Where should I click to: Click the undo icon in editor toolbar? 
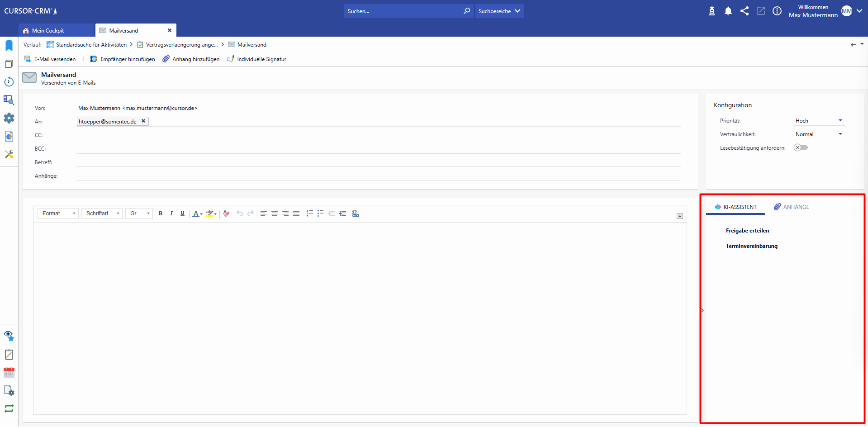(240, 213)
